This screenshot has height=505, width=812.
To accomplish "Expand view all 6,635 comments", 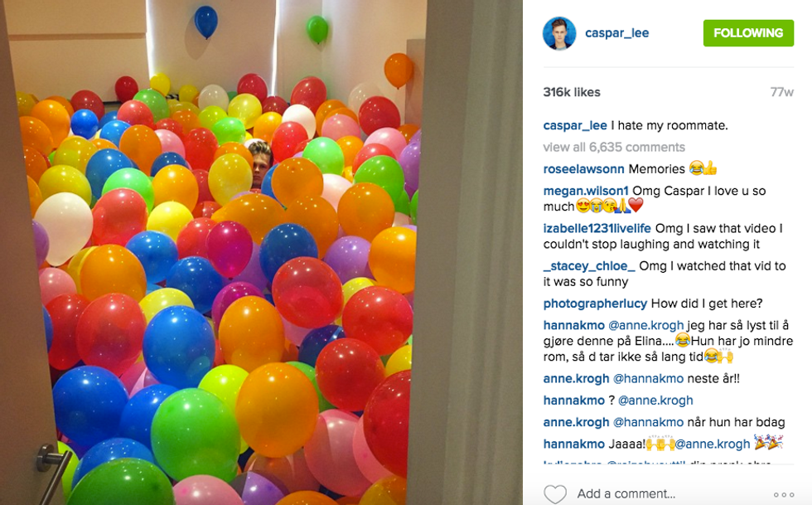I will point(614,148).
